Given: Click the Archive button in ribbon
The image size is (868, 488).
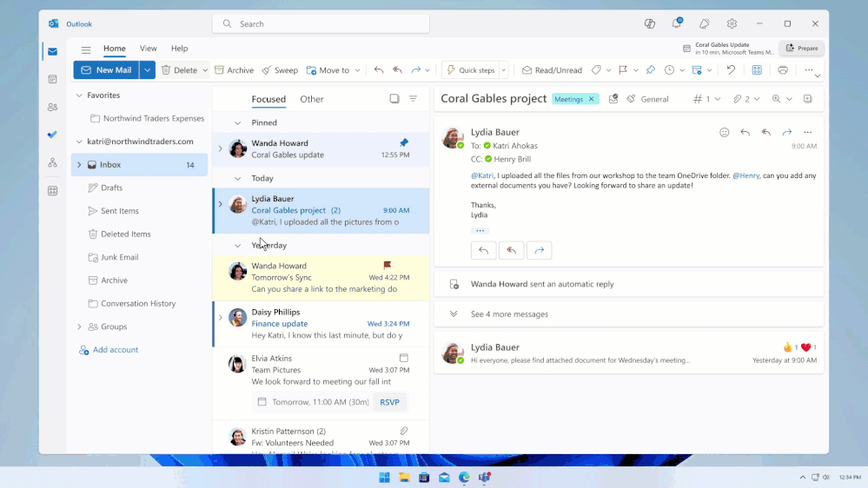Looking at the screenshot, I should (235, 70).
